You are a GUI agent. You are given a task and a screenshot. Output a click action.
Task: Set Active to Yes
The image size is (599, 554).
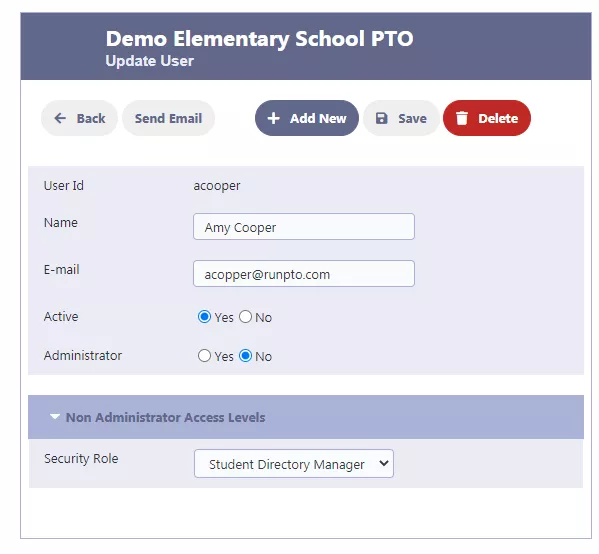tap(204, 317)
